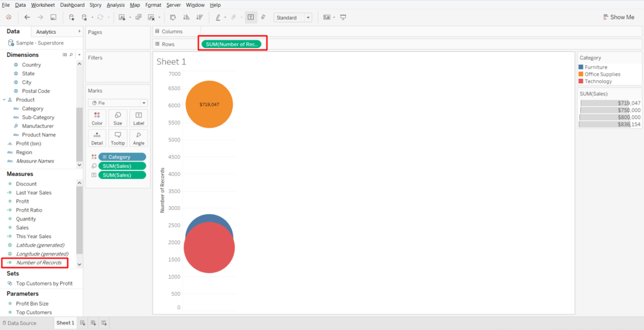Click the Tableau logo start page icon

click(x=9, y=18)
